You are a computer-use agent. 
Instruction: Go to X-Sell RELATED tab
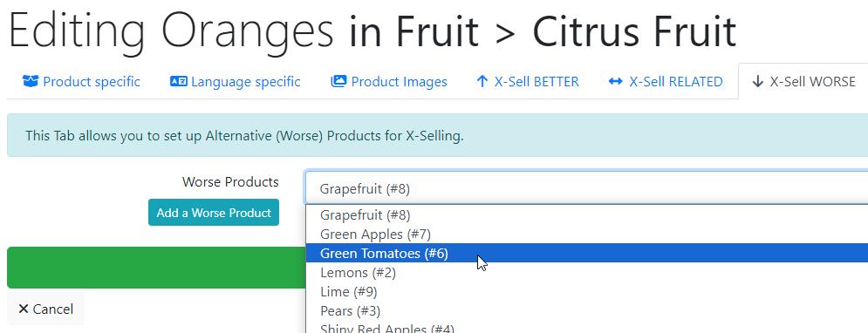pyautogui.click(x=665, y=82)
